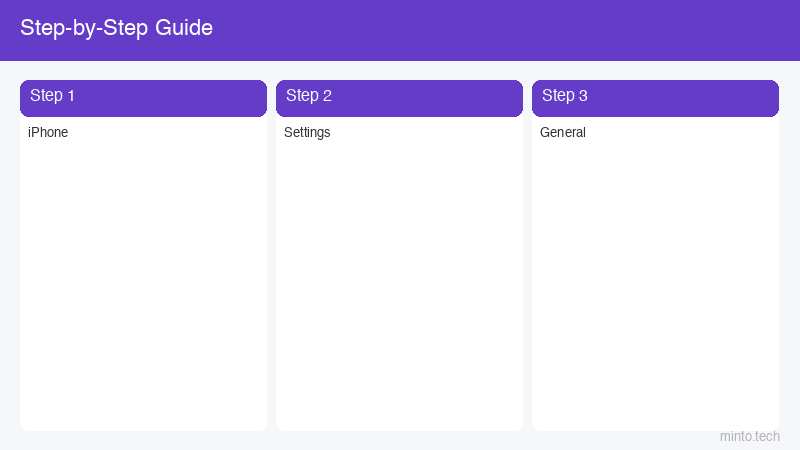This screenshot has height=450, width=800.
Task: Click the Step-by-Step portion of the title
Action: pyautogui.click(x=84, y=29)
